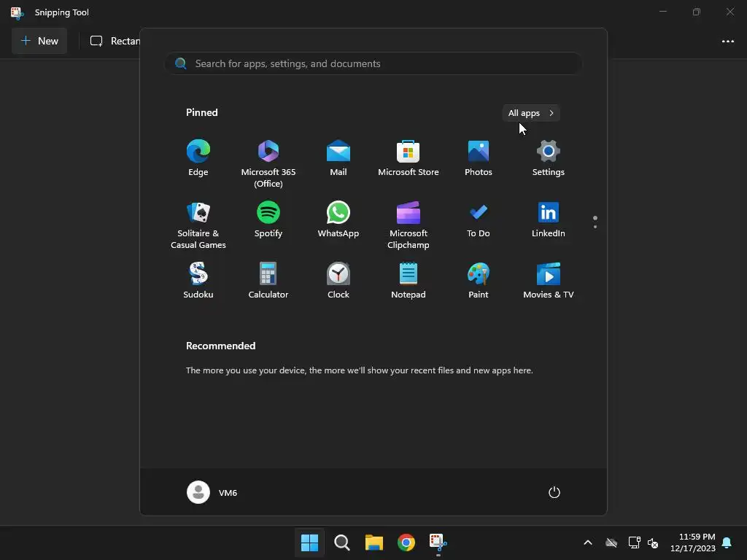Open File Explorer from the taskbar
Screen dimensions: 747x560
[x=374, y=542]
